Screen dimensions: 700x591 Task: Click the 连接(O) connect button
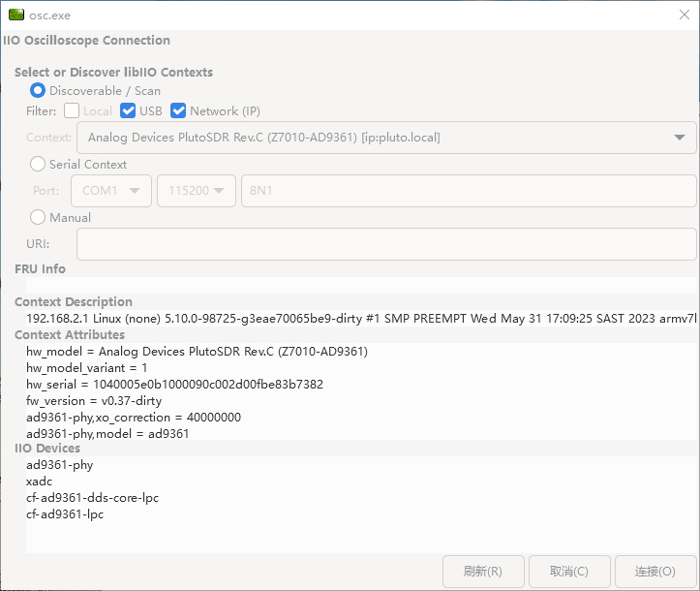pos(655,572)
